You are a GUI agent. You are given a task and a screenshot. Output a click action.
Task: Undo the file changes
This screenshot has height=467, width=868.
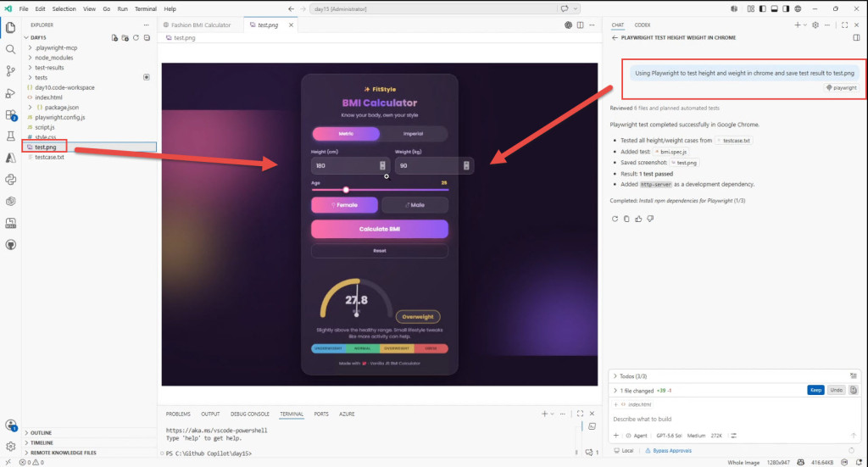(836, 390)
